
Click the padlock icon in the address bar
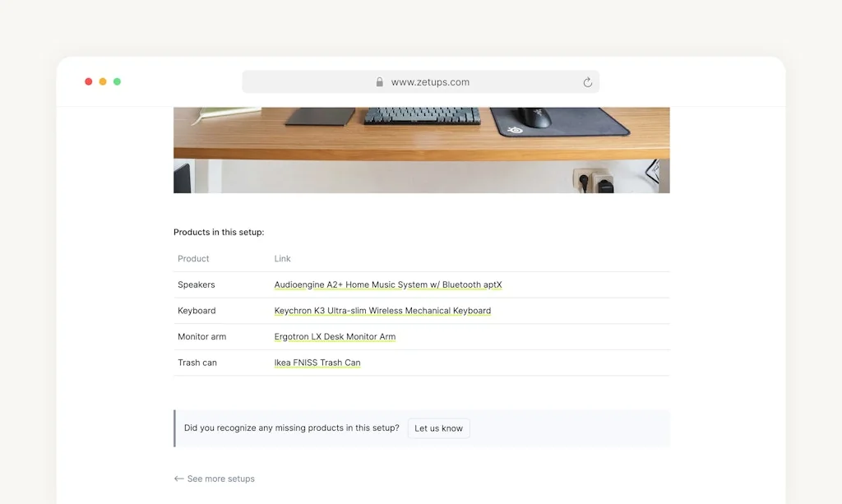379,81
